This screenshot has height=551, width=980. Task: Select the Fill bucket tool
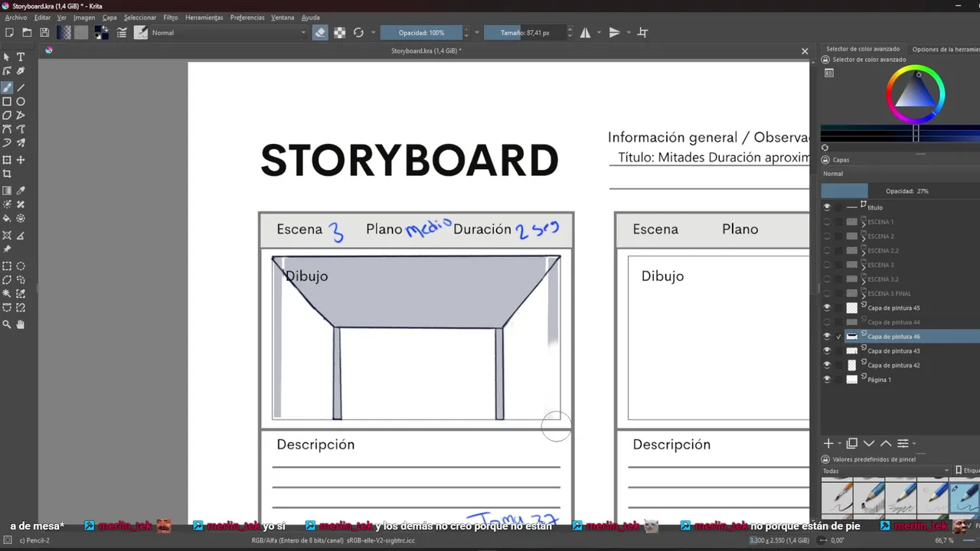[7, 219]
